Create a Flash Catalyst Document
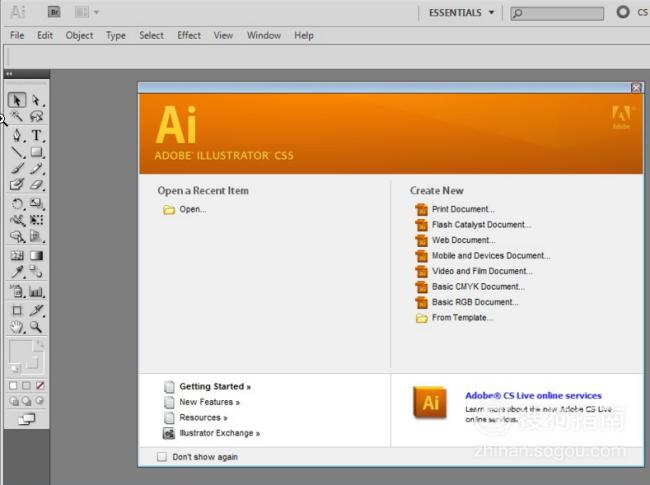 point(473,225)
